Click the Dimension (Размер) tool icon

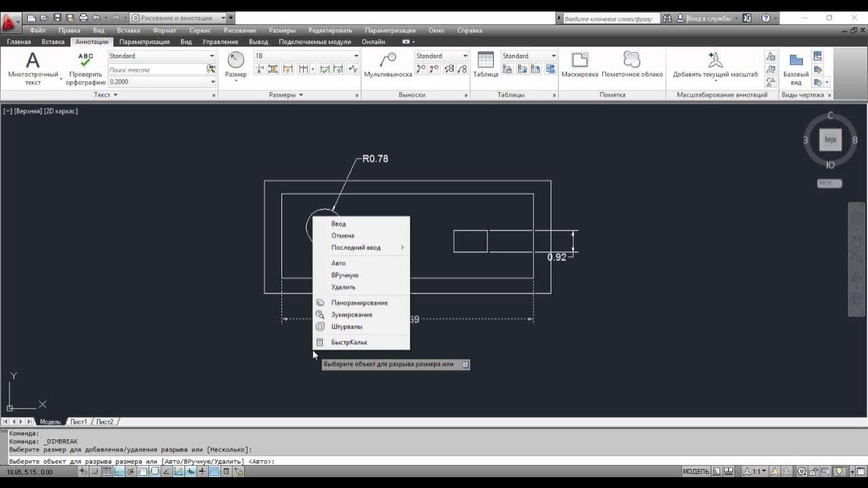pos(236,60)
